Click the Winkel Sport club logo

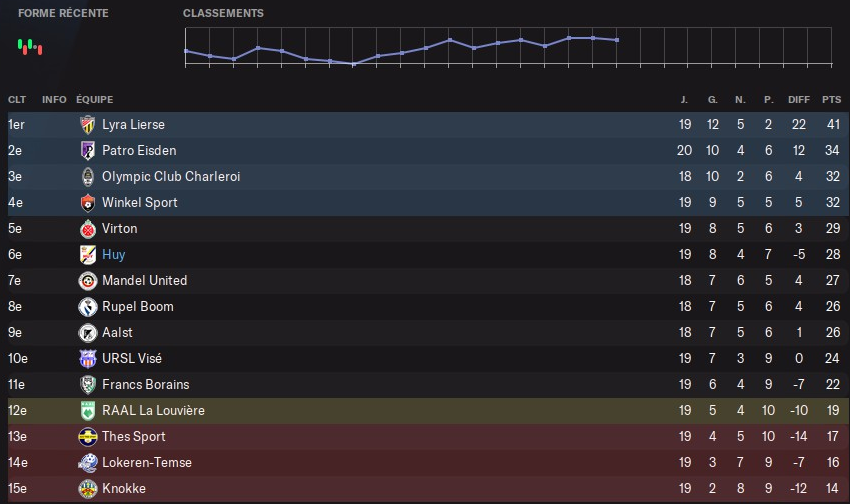87,203
